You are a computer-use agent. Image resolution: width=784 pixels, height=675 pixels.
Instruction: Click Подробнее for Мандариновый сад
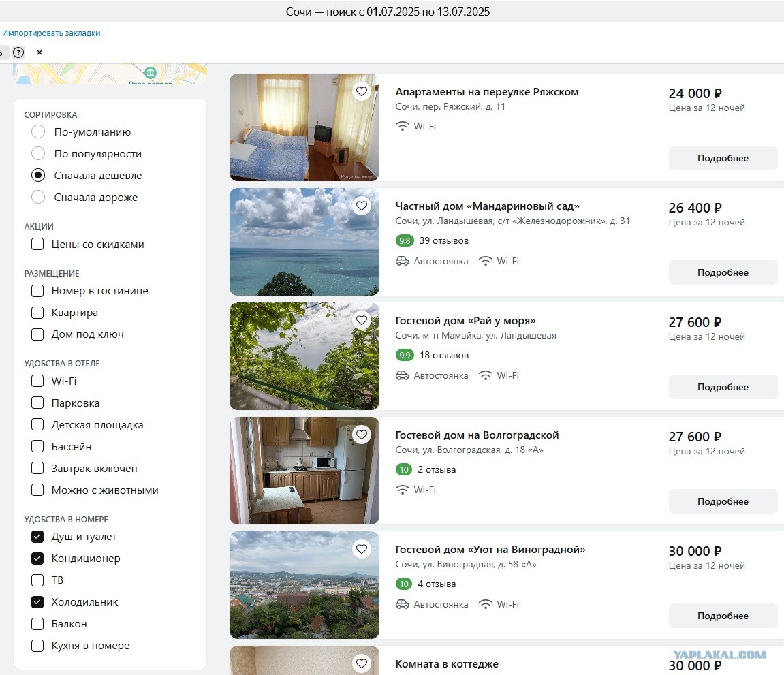(723, 272)
